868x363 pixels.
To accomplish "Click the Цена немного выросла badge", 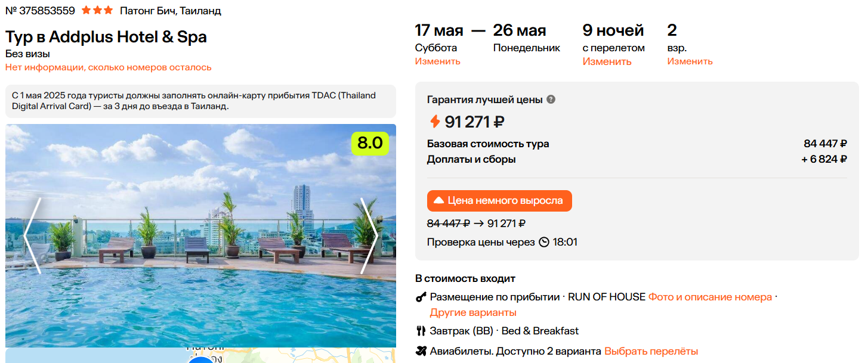I will (499, 201).
